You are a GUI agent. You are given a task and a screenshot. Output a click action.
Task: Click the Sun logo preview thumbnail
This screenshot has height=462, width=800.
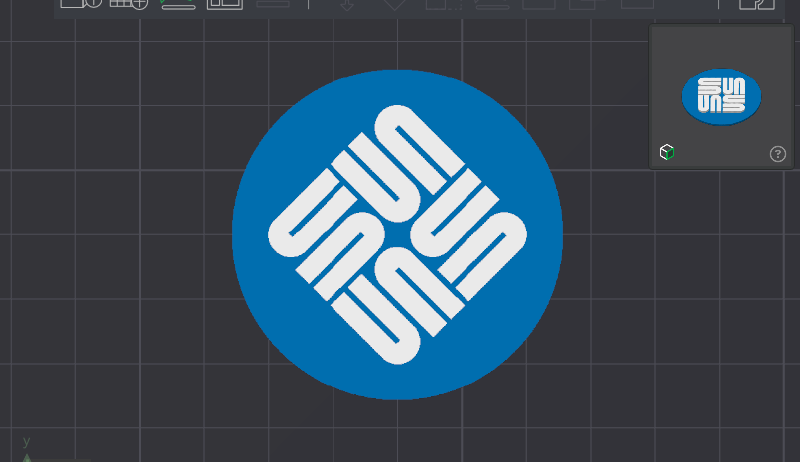pos(721,96)
